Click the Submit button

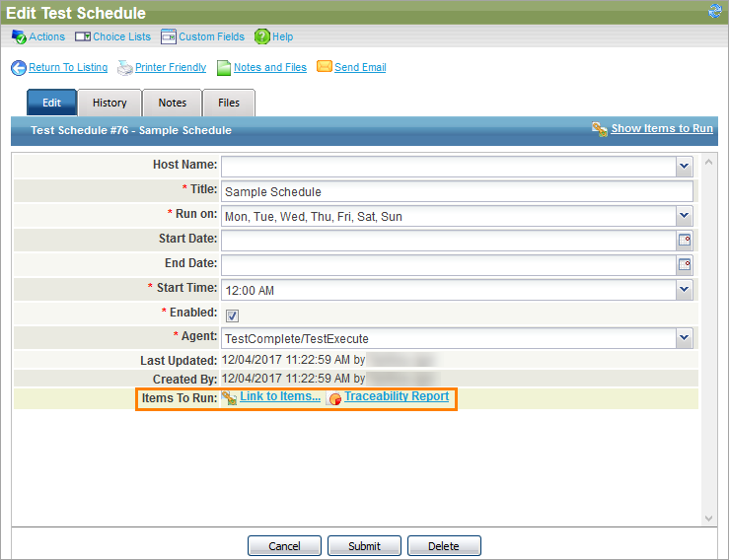(x=365, y=546)
